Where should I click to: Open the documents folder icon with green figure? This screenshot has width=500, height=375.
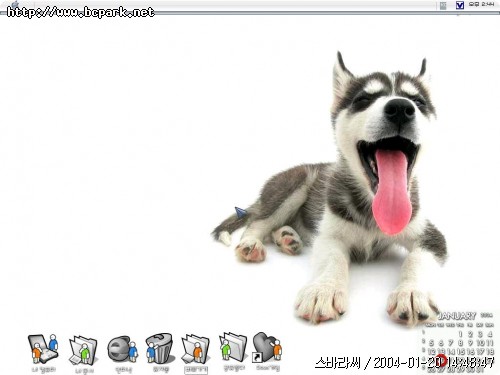coord(83,351)
